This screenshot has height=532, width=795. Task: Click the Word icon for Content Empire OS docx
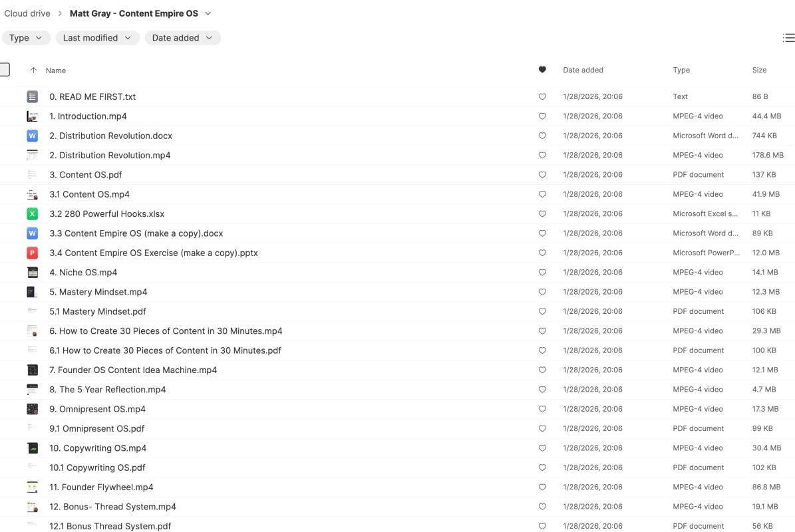32,233
